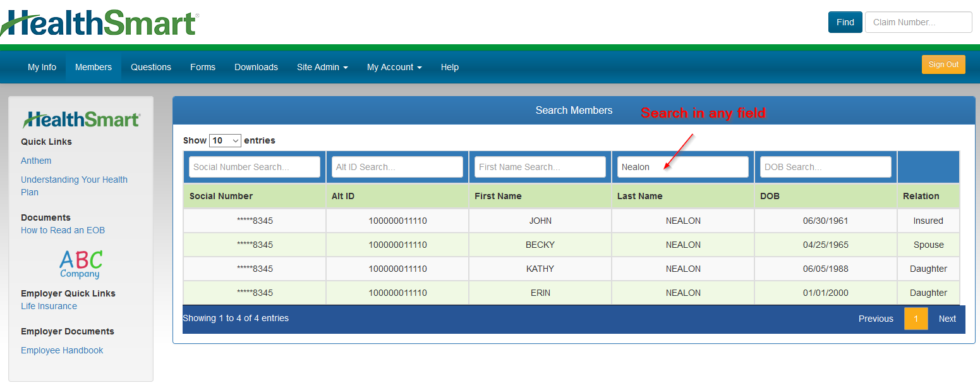Sort by Social Number column header
Viewport: 980px width, 385px height.
click(x=255, y=196)
